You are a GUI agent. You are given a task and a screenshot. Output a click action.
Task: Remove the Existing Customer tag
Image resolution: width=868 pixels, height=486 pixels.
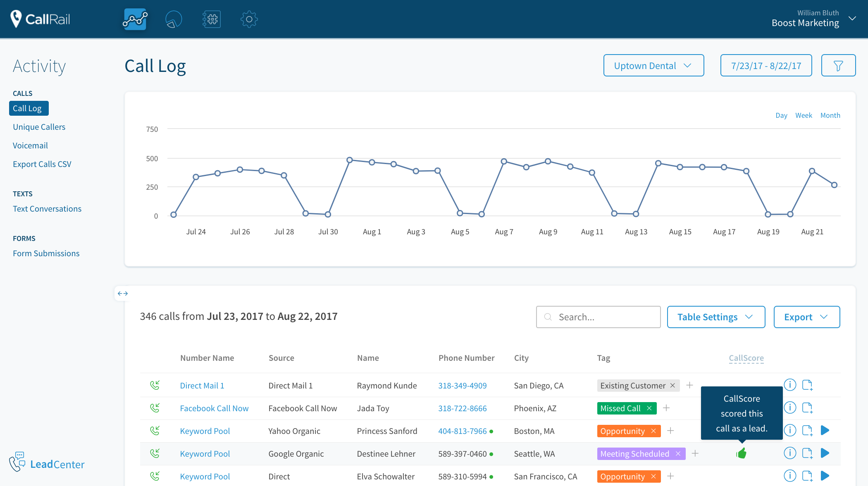point(672,386)
